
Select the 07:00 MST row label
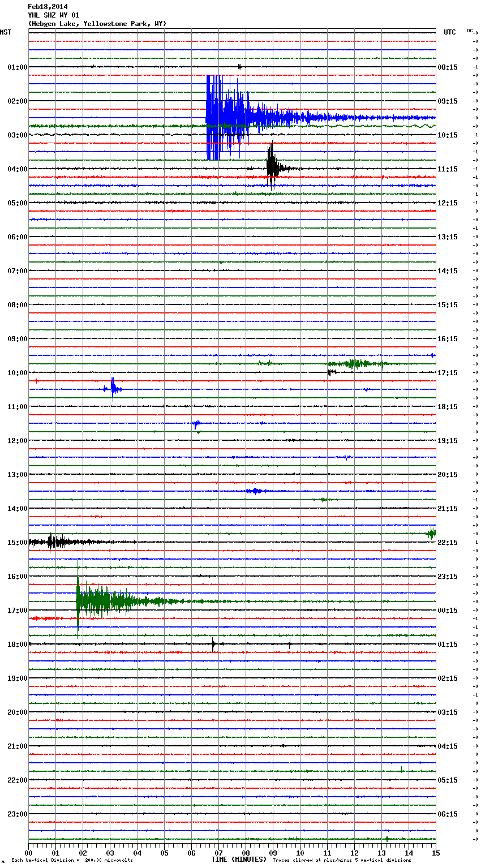[18, 271]
